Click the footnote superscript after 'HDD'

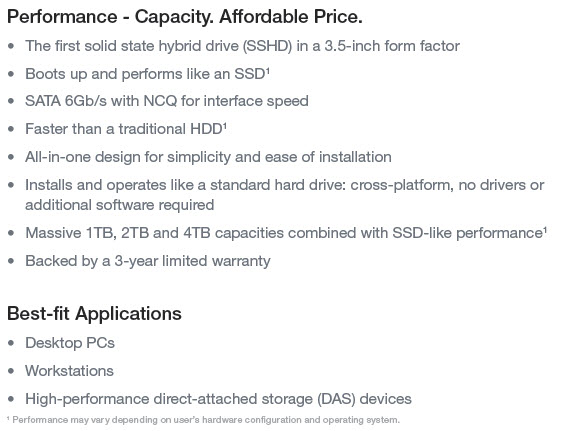pyautogui.click(x=225, y=125)
